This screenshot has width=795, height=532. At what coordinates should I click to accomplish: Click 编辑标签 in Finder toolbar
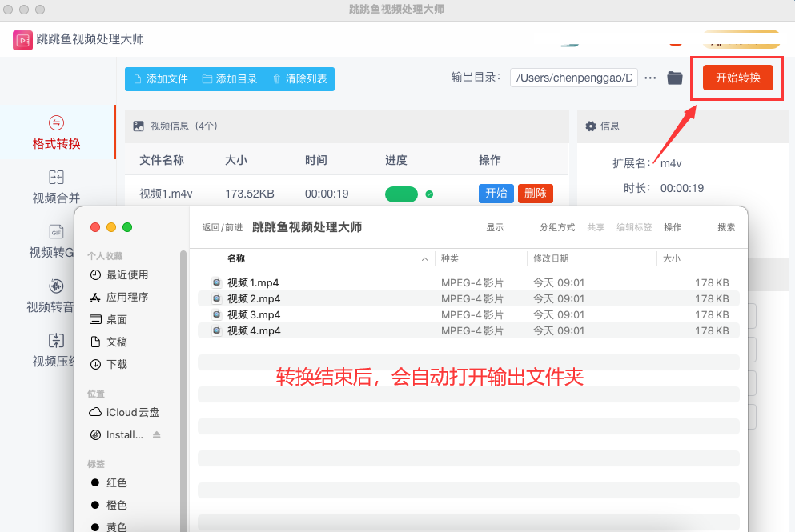pyautogui.click(x=634, y=227)
